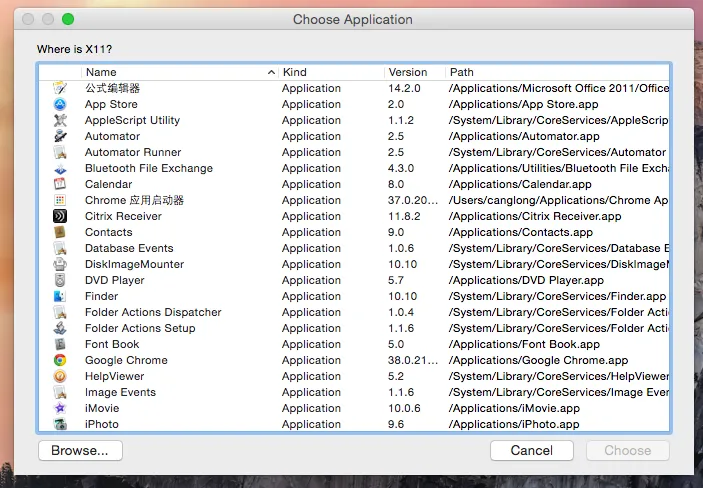The width and height of the screenshot is (703, 488).
Task: Select the Automator robot icon
Action: click(x=60, y=136)
